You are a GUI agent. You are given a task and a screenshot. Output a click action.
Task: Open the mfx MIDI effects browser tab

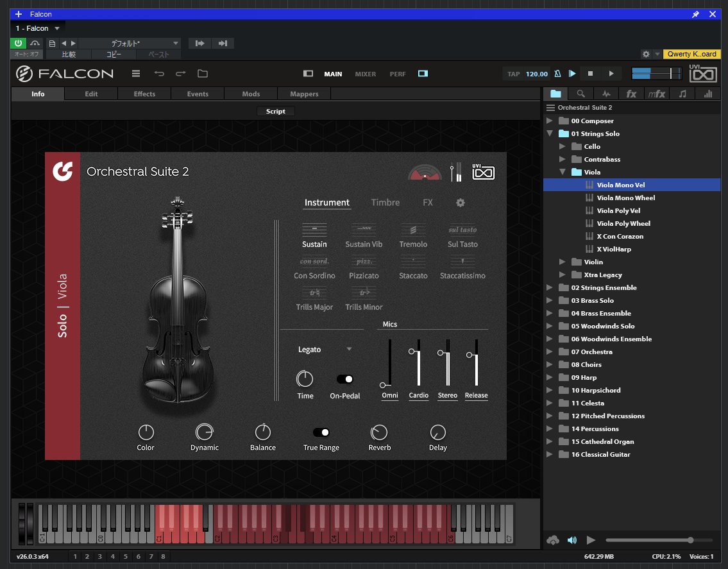pos(657,94)
